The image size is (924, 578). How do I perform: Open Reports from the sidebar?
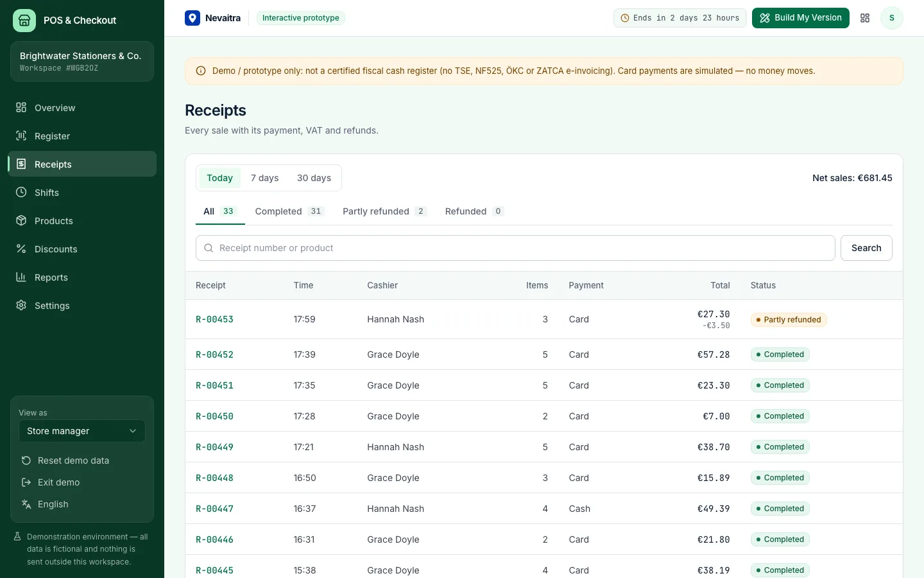(82, 277)
